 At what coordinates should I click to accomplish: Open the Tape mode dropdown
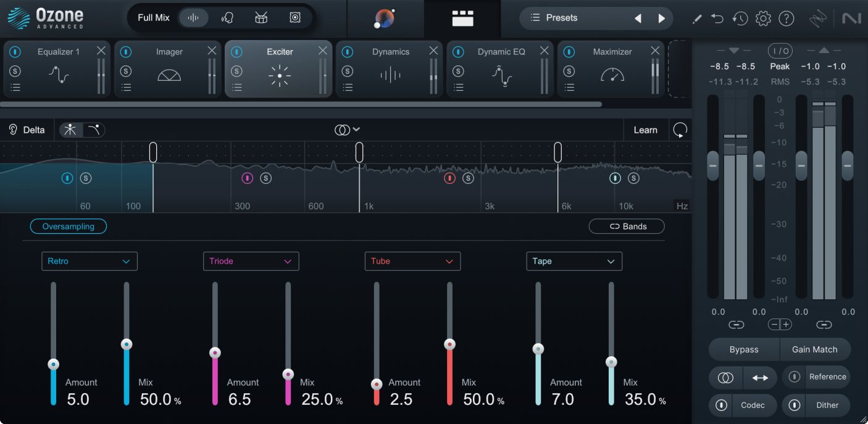574,261
